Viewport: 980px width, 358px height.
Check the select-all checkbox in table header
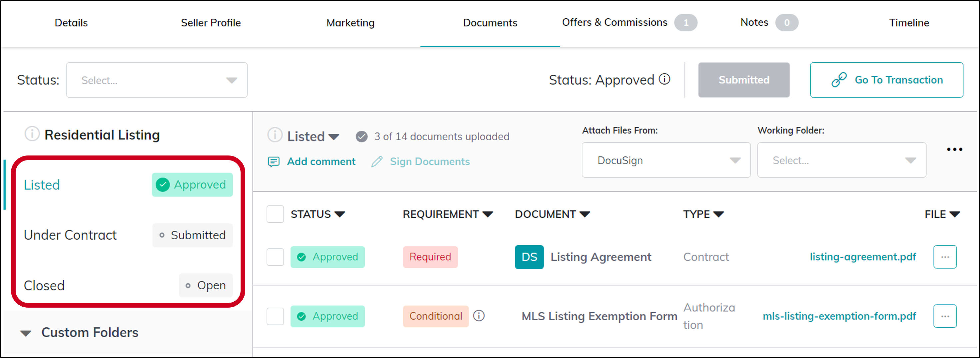275,214
